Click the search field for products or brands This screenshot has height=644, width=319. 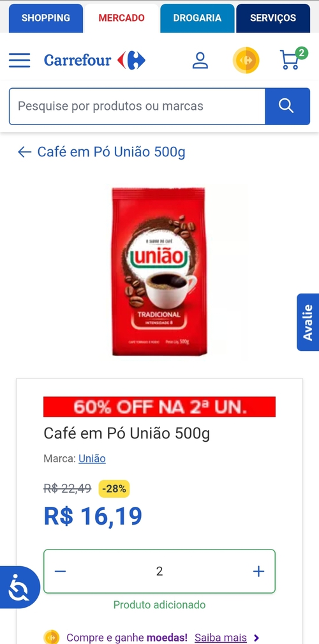[137, 106]
